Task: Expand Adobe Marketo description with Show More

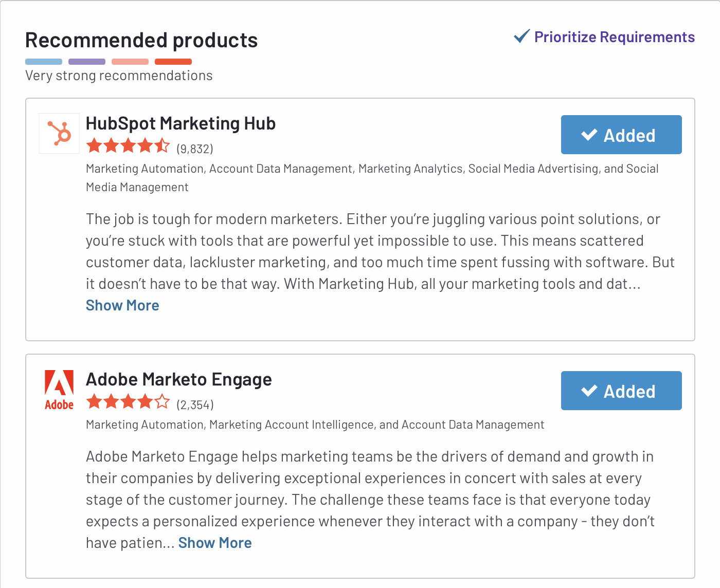Action: (x=215, y=543)
